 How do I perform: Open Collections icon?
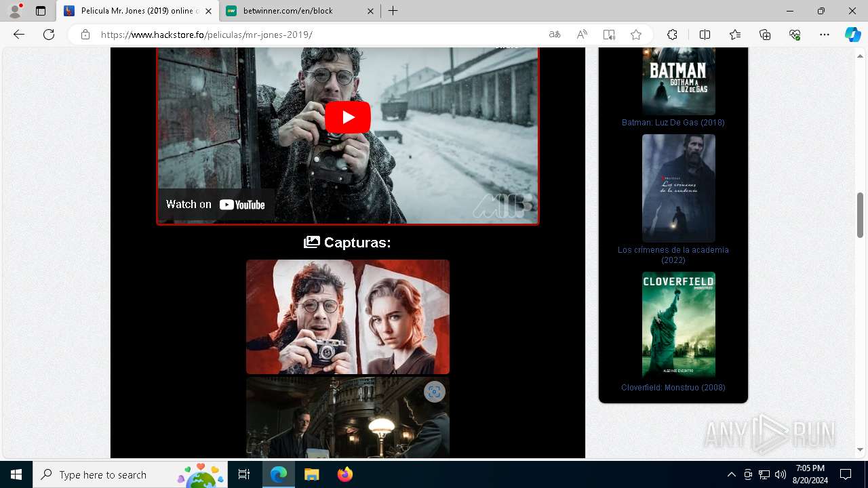(x=765, y=35)
